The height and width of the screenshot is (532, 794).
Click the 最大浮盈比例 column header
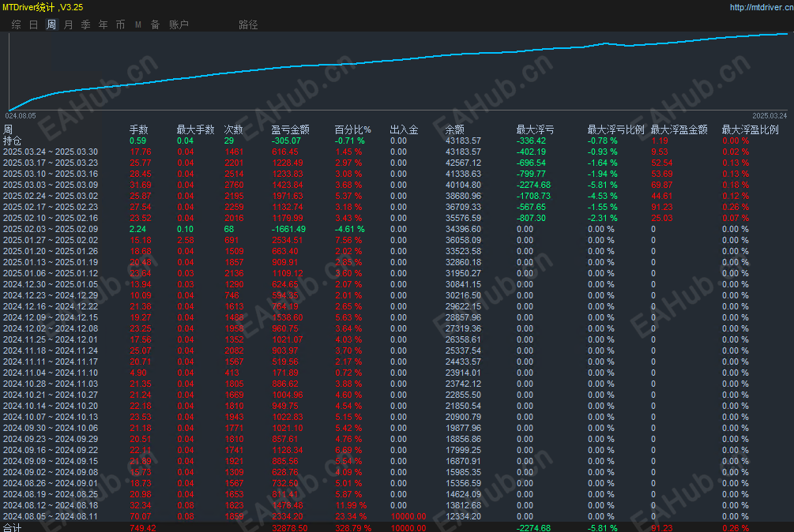[x=750, y=129]
